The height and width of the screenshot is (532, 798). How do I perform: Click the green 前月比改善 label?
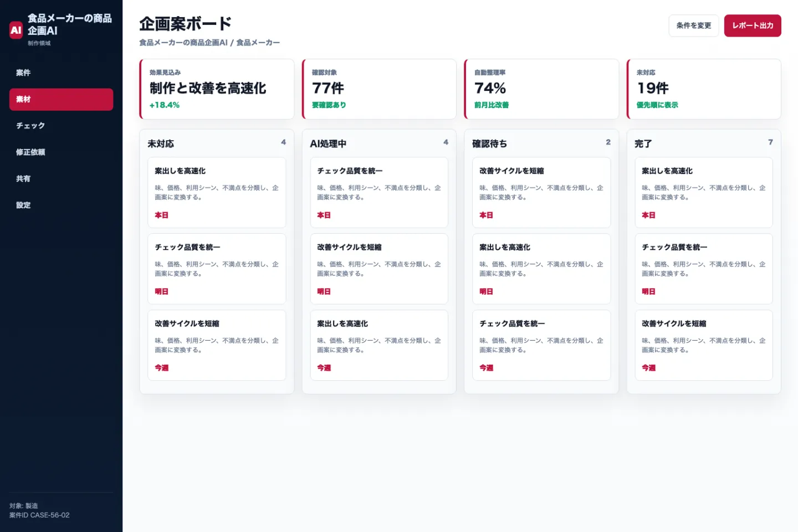(492, 105)
